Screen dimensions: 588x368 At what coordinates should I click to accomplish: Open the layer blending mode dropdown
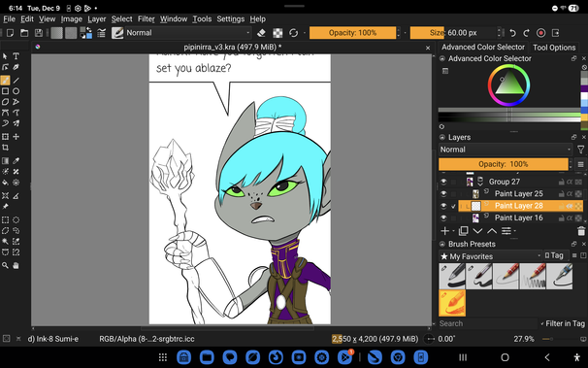pyautogui.click(x=506, y=150)
